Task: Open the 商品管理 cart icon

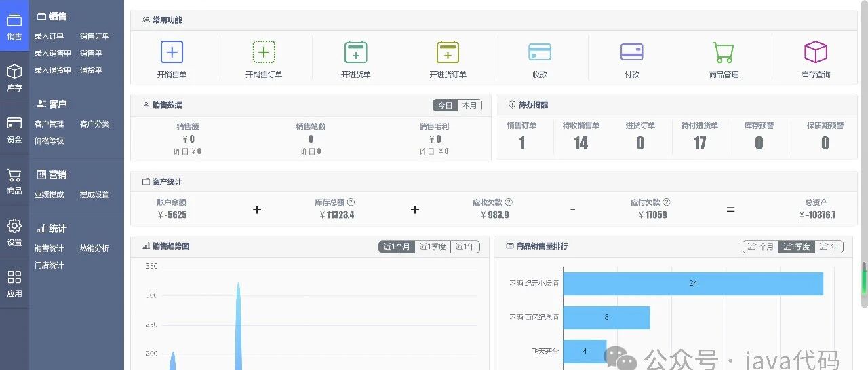Action: click(x=724, y=52)
